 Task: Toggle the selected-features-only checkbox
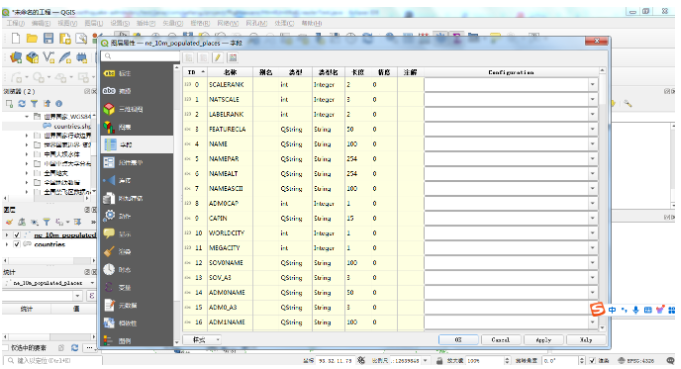coord(6,348)
